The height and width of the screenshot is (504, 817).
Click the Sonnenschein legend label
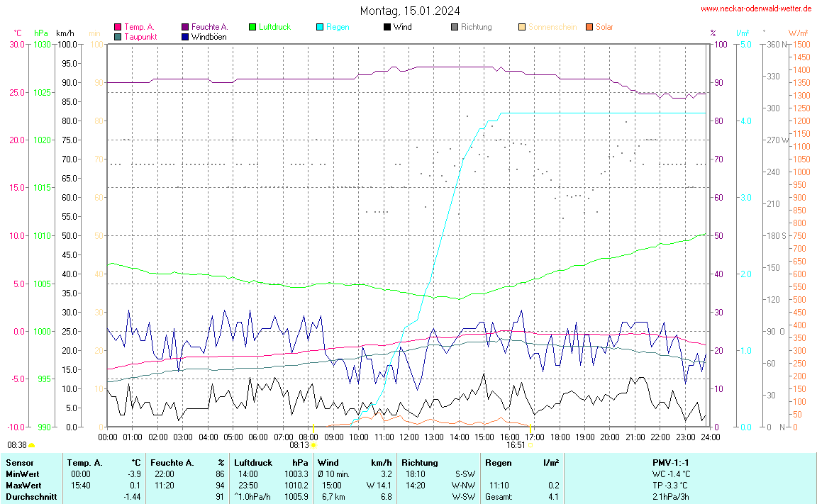pos(553,27)
